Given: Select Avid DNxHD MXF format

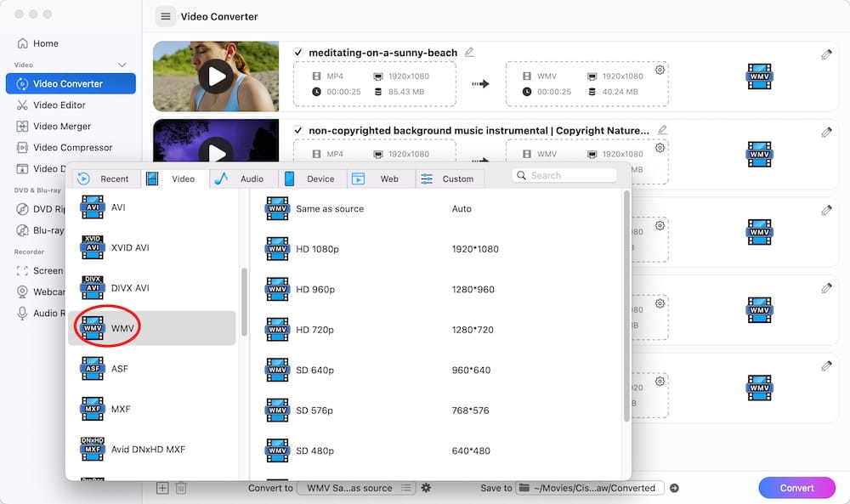Looking at the screenshot, I should pyautogui.click(x=152, y=450).
